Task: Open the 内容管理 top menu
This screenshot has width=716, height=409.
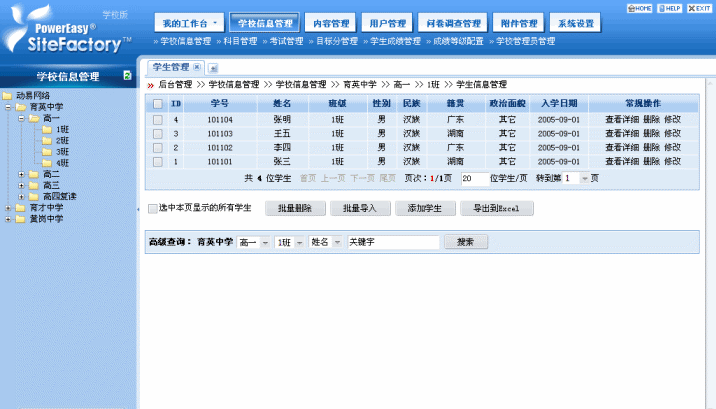Action: click(x=301, y=23)
